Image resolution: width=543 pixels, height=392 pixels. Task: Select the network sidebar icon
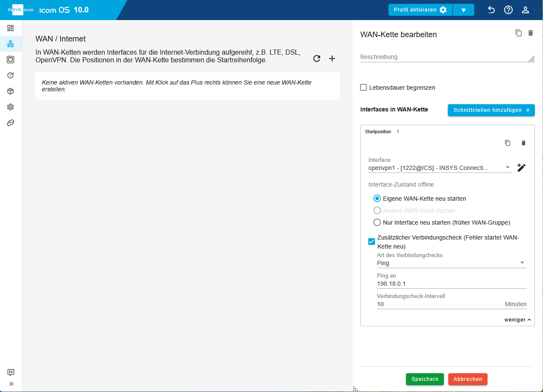tap(11, 44)
